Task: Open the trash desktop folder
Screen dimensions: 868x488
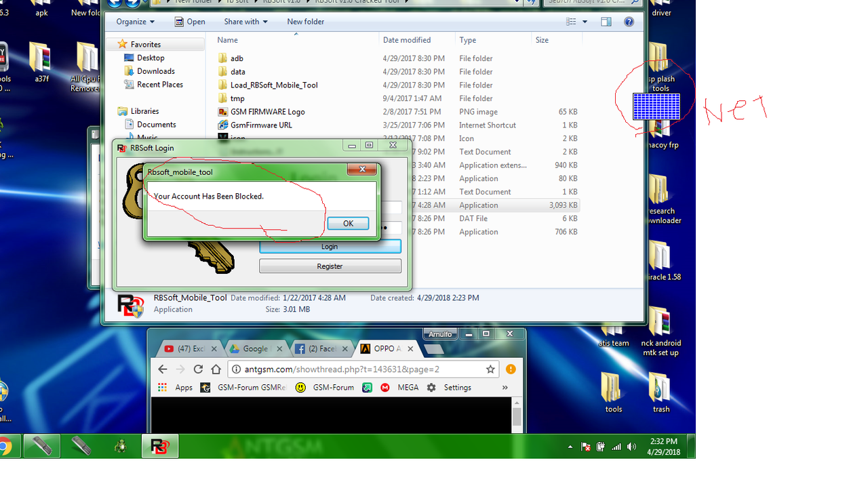Action: (x=660, y=392)
